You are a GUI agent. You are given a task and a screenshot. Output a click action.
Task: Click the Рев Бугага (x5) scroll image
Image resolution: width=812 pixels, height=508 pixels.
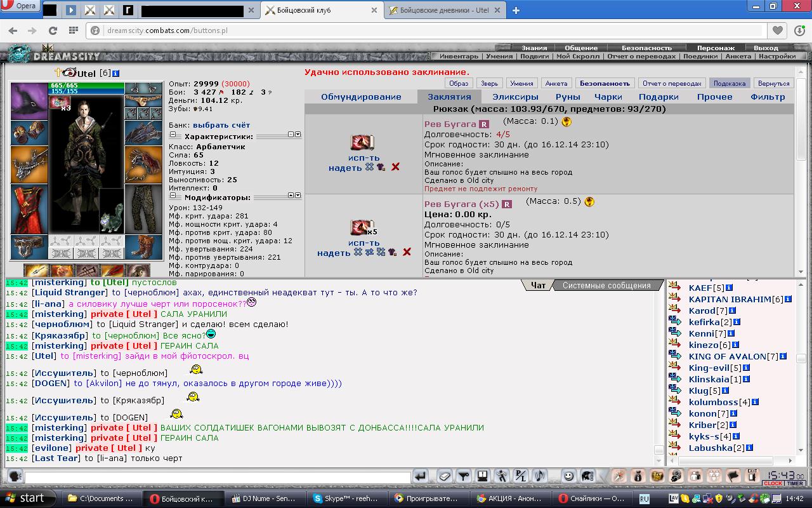362,227
